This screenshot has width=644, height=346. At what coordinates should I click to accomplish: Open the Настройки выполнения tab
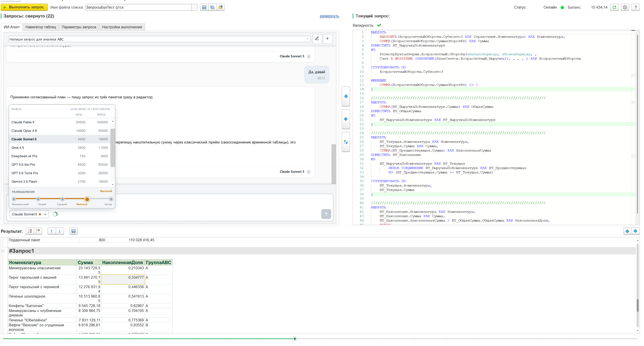[122, 27]
